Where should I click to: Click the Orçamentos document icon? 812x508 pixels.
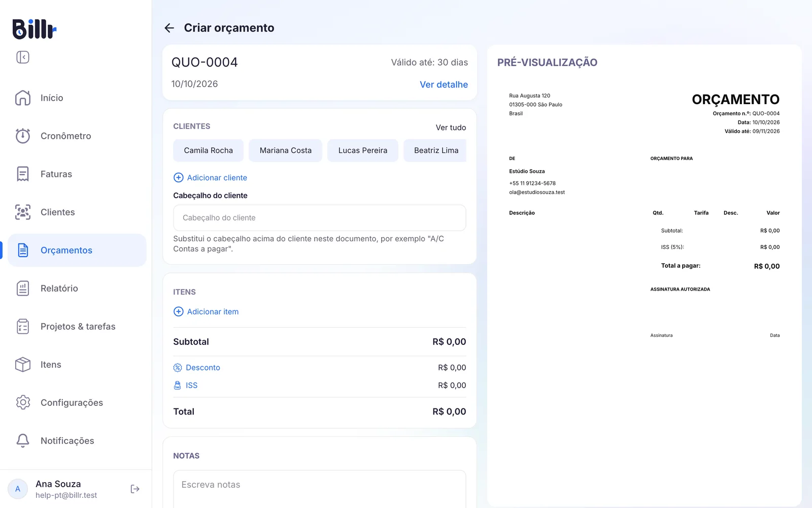pyautogui.click(x=23, y=250)
